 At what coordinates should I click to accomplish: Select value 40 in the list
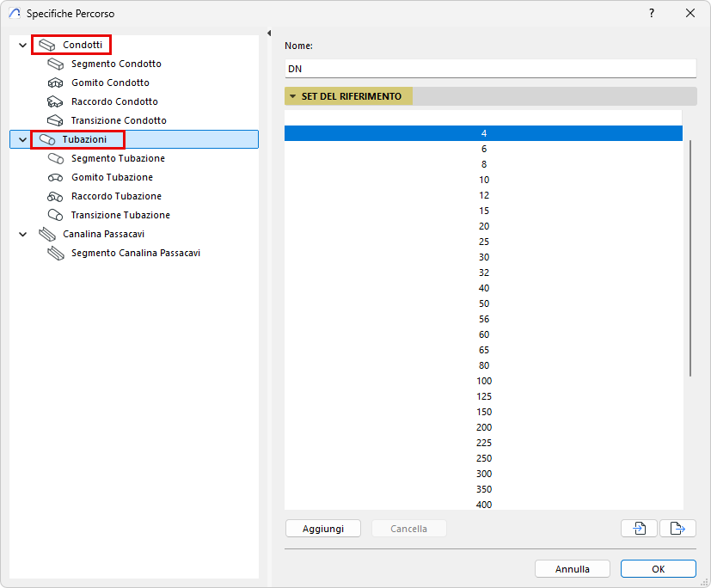pos(483,288)
